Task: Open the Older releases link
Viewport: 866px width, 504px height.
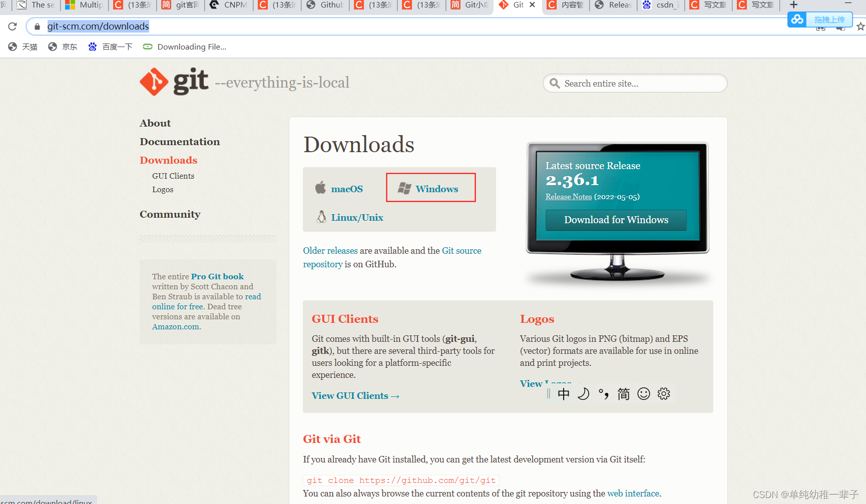Action: pyautogui.click(x=330, y=250)
